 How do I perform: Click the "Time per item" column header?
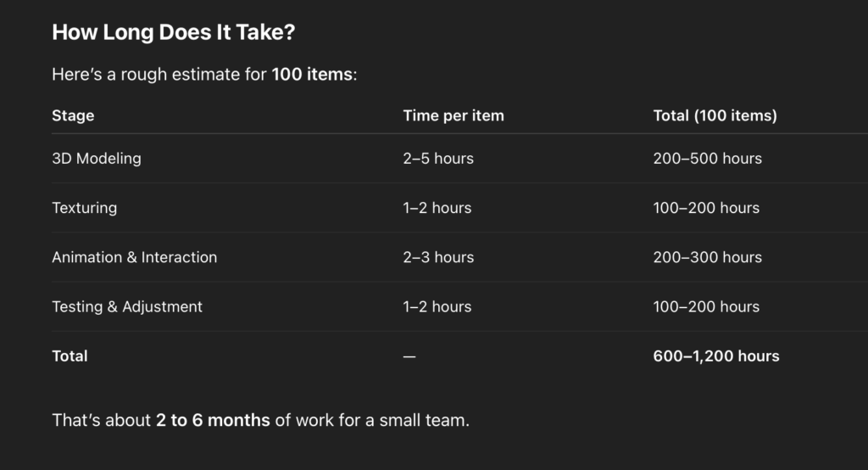coord(453,115)
